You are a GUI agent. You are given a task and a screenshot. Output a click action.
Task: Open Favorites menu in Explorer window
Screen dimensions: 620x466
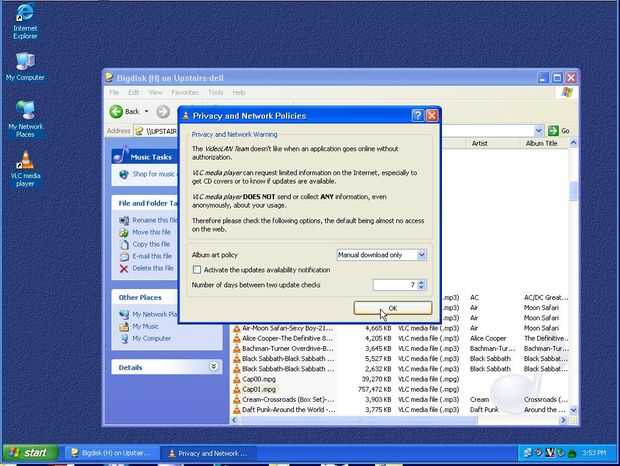point(185,92)
